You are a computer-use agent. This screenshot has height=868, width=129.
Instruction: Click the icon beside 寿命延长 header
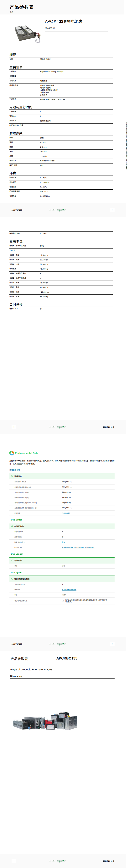click(12, 560)
